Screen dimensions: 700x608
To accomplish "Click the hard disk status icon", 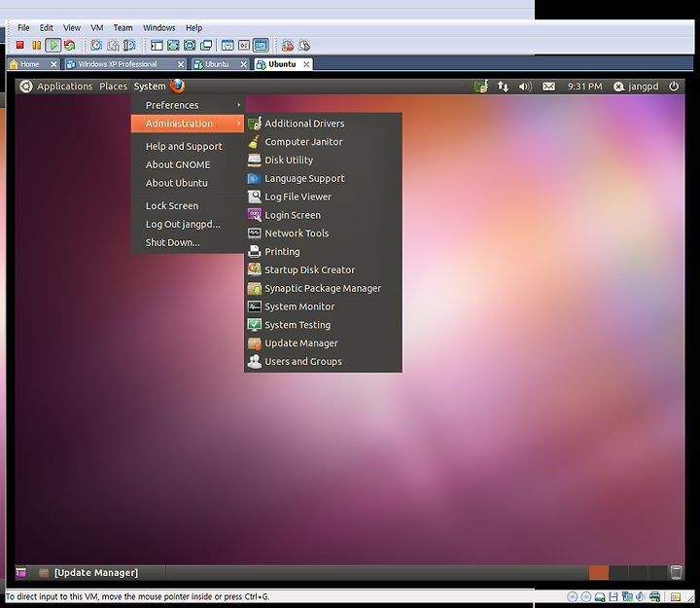I will (x=600, y=597).
